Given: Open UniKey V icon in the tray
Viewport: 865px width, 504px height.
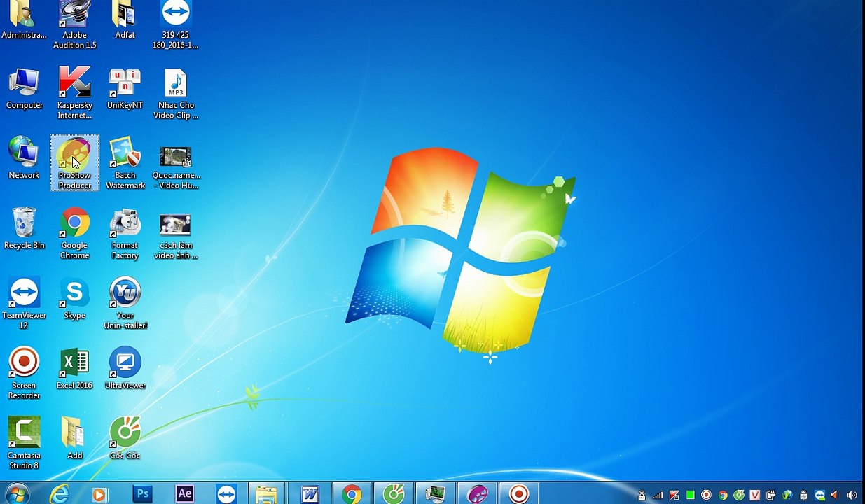Looking at the screenshot, I should (x=755, y=496).
